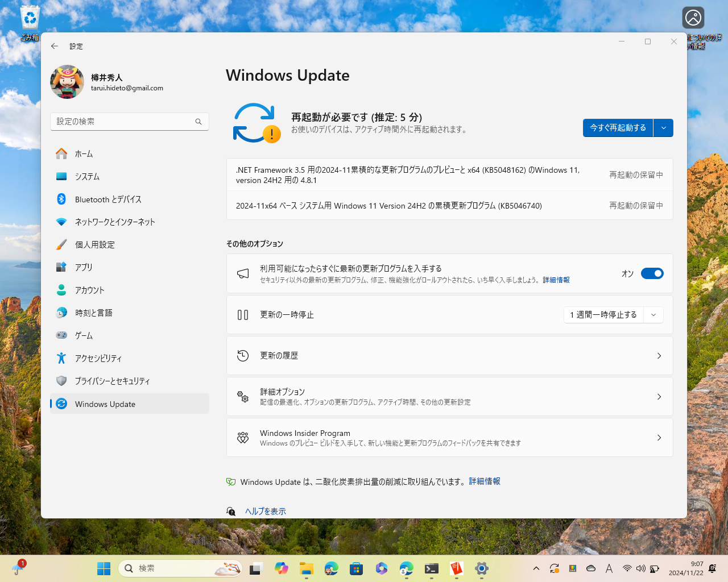Click the back arrow in Settings

[x=55, y=46]
